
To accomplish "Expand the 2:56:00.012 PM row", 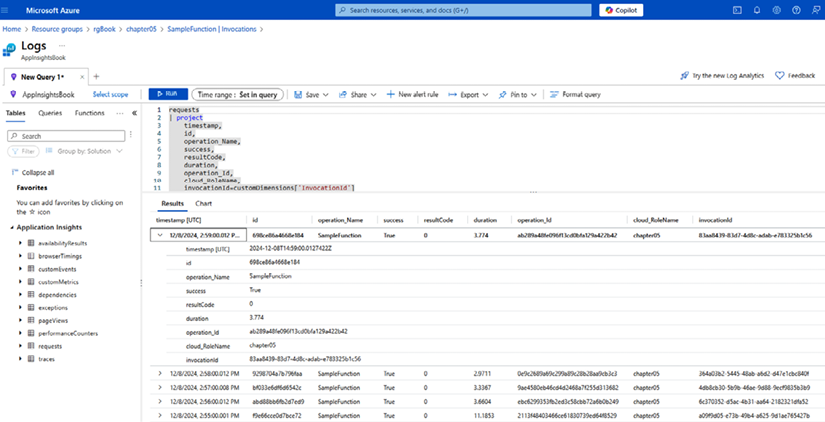I will click(160, 401).
